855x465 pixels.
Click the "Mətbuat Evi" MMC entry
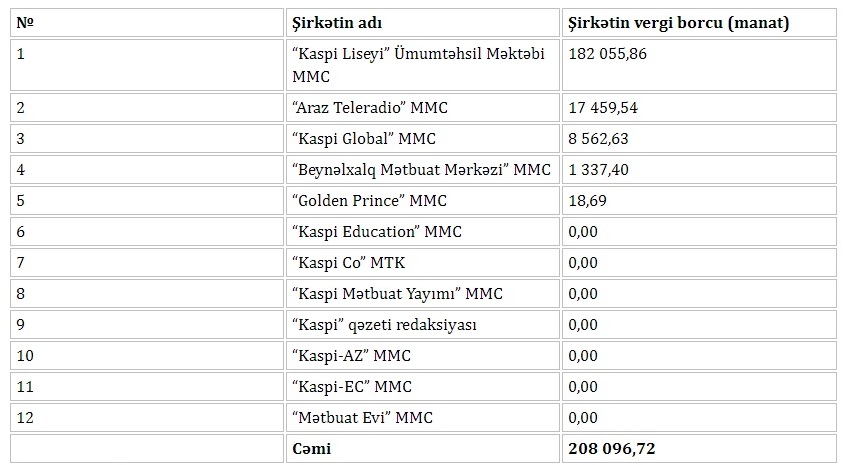(x=362, y=418)
